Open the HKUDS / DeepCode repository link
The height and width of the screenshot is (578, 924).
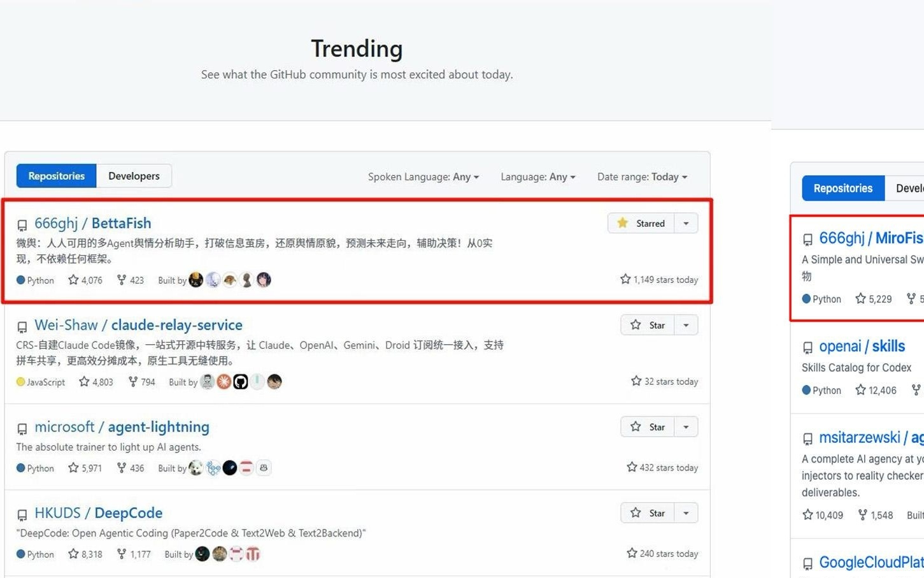pos(98,513)
